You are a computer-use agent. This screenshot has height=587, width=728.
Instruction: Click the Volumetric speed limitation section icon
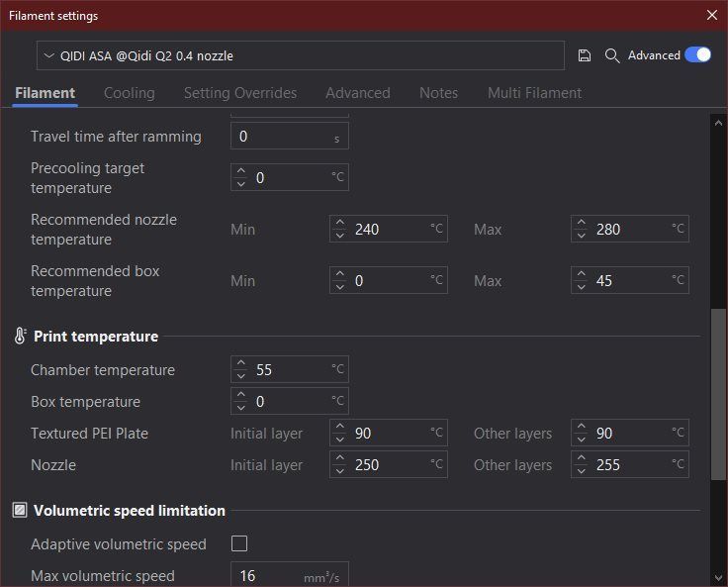click(20, 511)
